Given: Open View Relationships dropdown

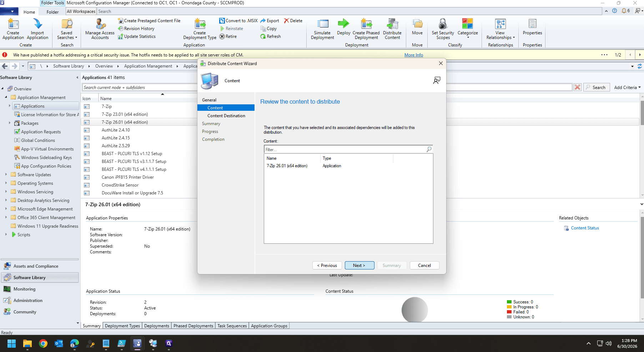Looking at the screenshot, I should tap(500, 29).
